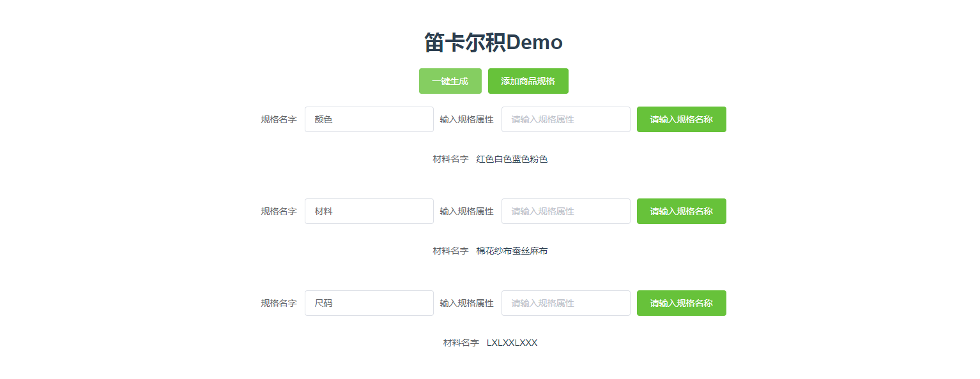Click the 笛卡尔积Demo heading

(493, 43)
